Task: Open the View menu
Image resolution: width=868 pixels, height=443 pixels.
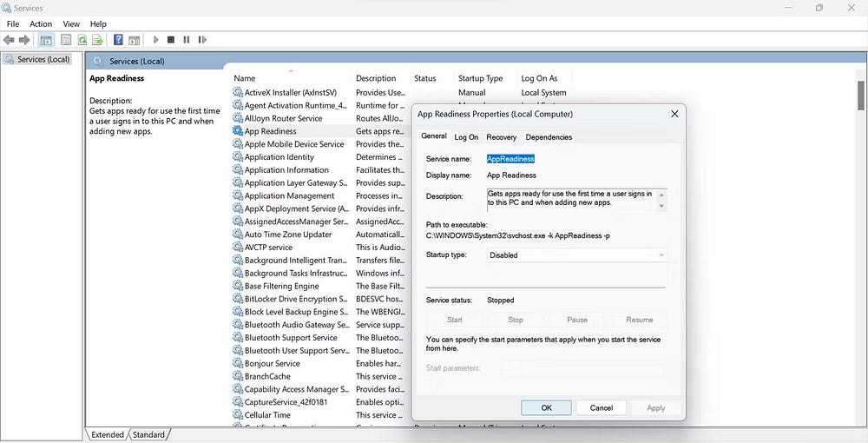Action: [71, 23]
